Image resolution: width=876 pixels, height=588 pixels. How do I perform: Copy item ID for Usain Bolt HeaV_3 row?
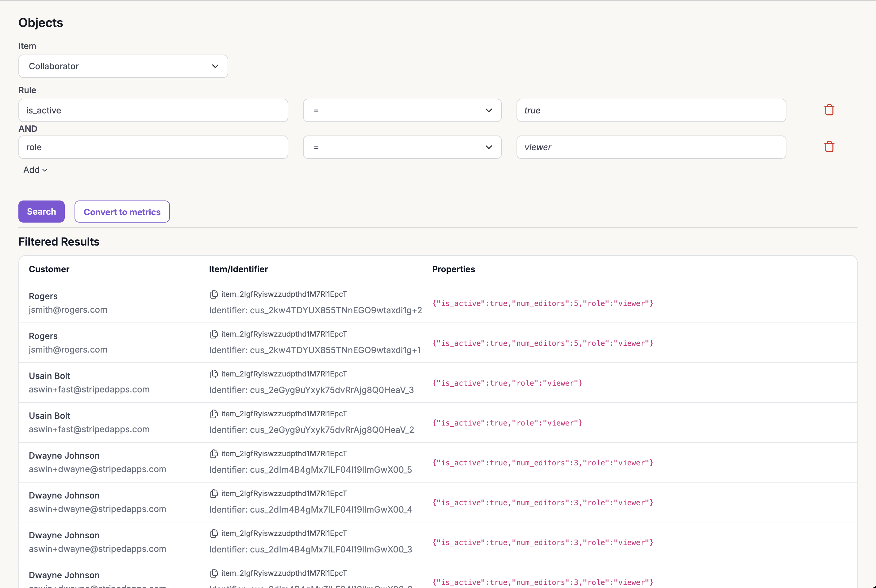coord(214,374)
